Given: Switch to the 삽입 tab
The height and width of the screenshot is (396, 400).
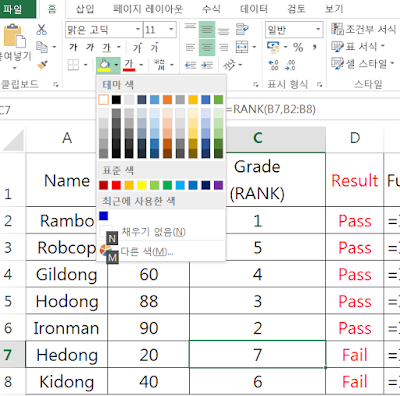Looking at the screenshot, I should click(x=85, y=9).
